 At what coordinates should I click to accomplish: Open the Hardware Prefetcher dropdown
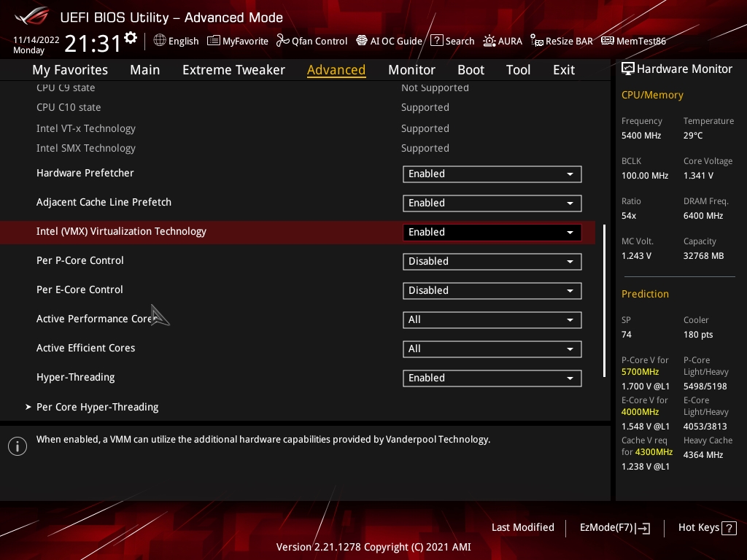(492, 174)
